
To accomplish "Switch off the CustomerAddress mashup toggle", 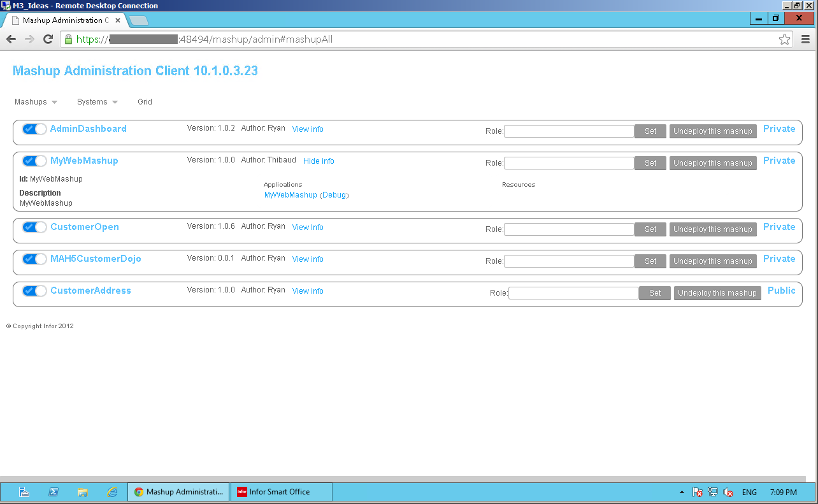I will 34,291.
